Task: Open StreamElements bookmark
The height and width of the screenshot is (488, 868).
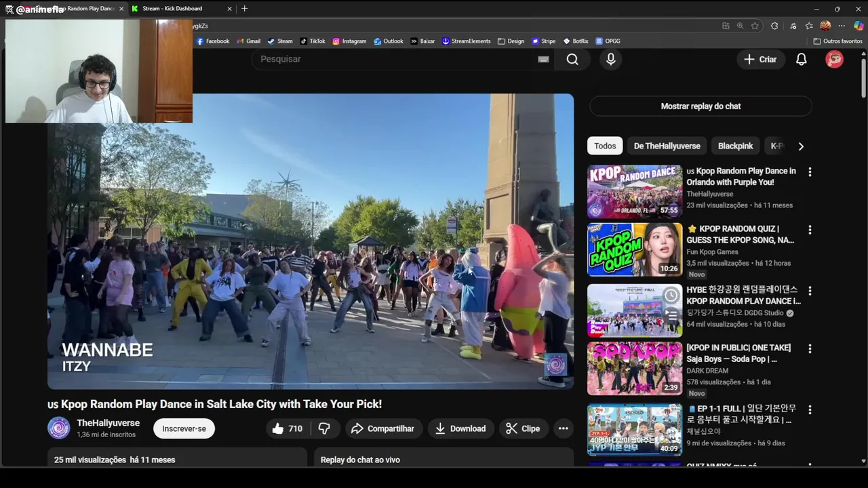Action: pos(466,41)
